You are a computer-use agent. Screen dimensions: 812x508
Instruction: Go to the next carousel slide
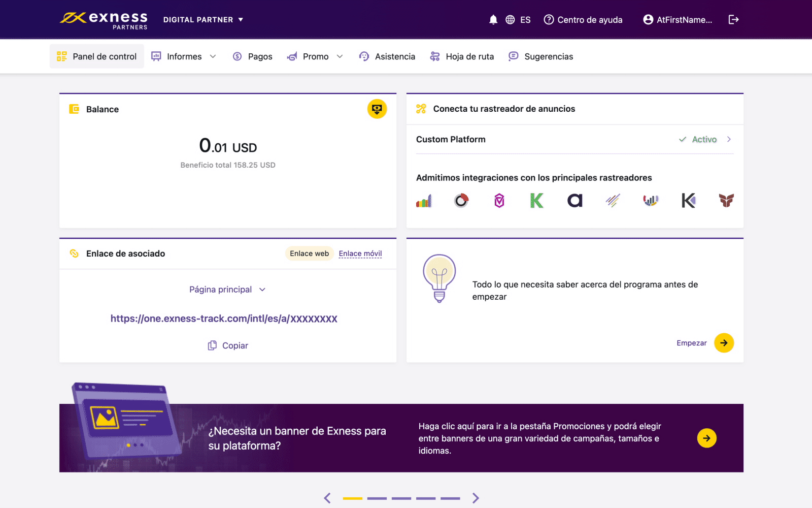coord(476,498)
